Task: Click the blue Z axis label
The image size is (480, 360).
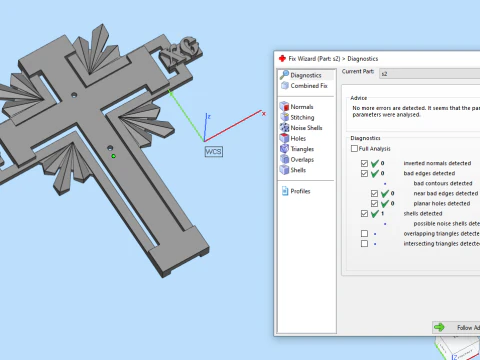Action: click(209, 117)
